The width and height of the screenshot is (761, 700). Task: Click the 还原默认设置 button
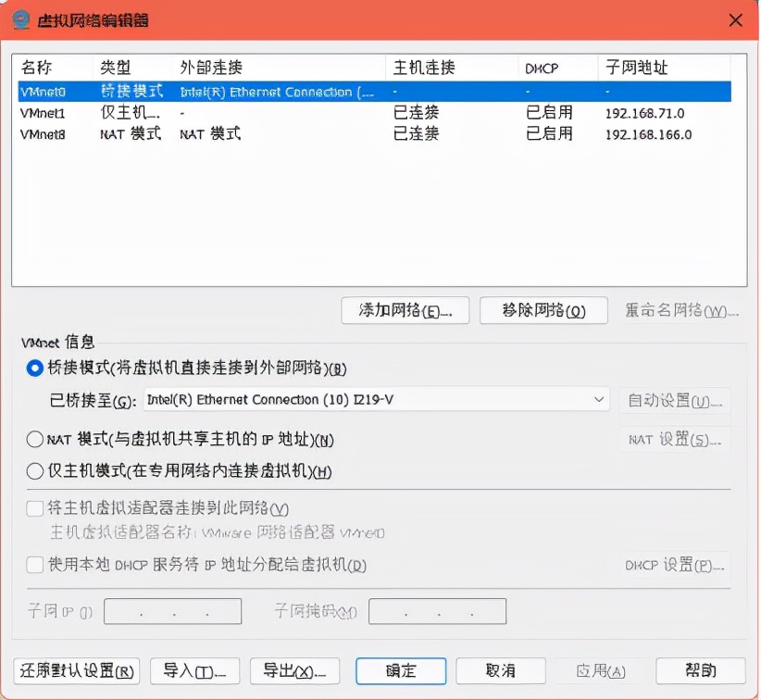point(77,670)
